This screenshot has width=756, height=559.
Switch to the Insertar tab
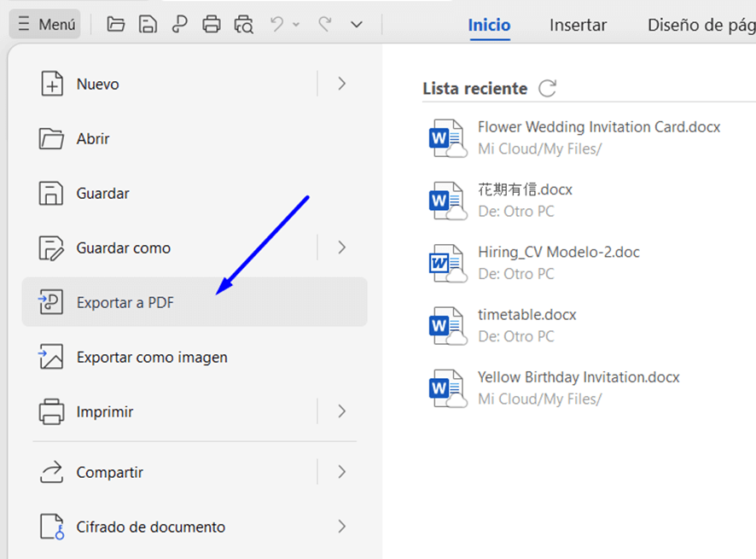coord(578,25)
